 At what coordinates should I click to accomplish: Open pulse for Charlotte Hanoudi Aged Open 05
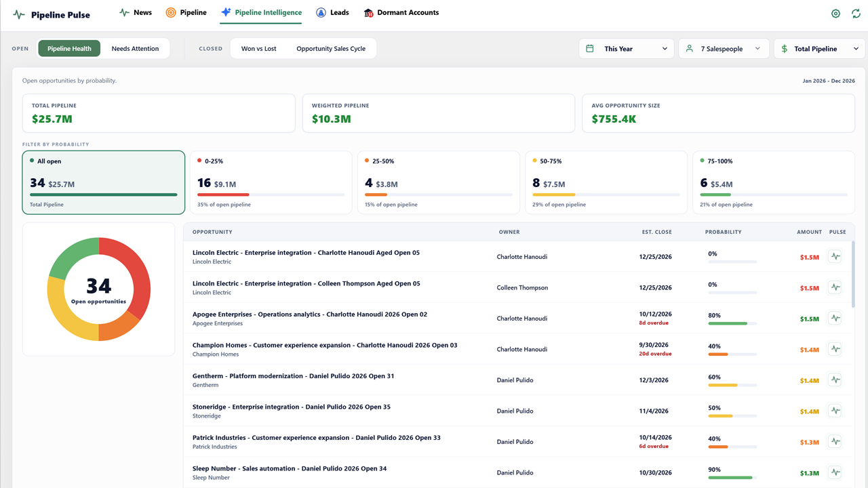pyautogui.click(x=835, y=257)
